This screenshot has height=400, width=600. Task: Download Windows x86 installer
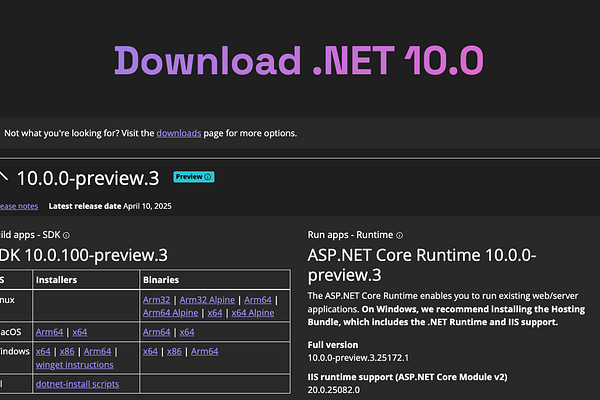(67, 351)
